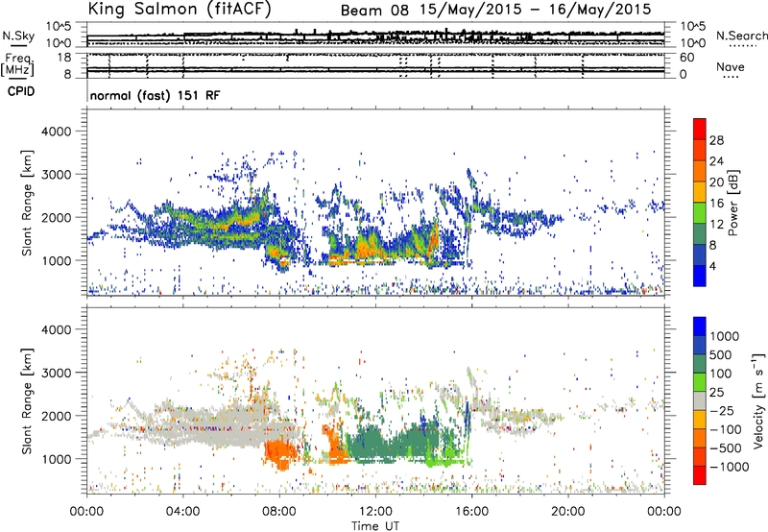Click the 'CPID' label
The width and height of the screenshot is (768, 532).
click(20, 91)
